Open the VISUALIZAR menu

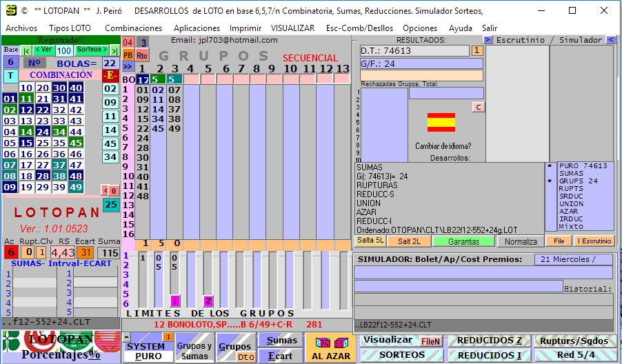(293, 28)
